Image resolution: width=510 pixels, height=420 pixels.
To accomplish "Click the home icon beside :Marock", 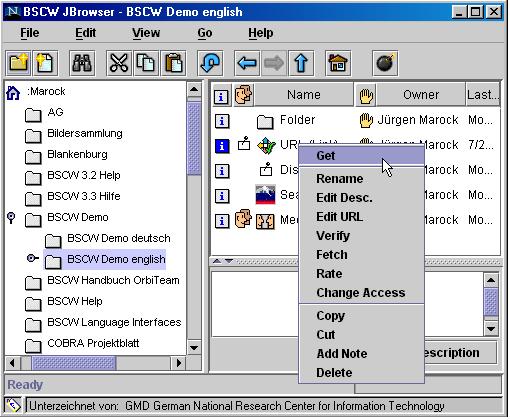I will (13, 92).
